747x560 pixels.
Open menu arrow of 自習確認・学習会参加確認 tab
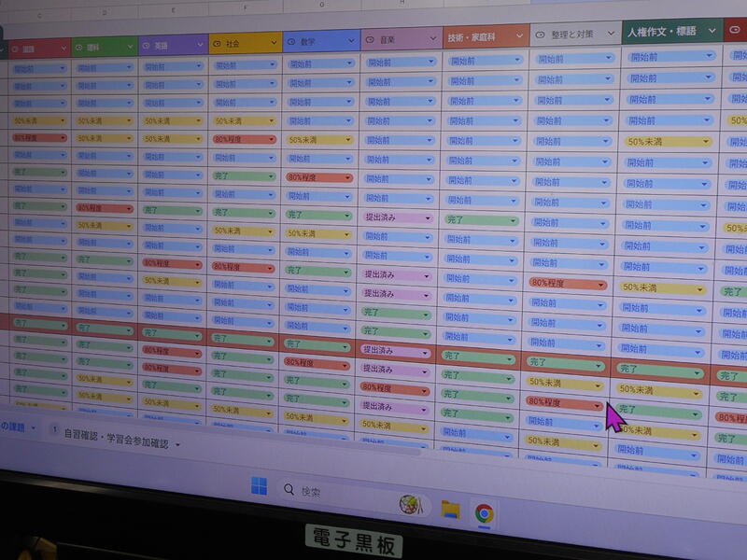(x=177, y=445)
